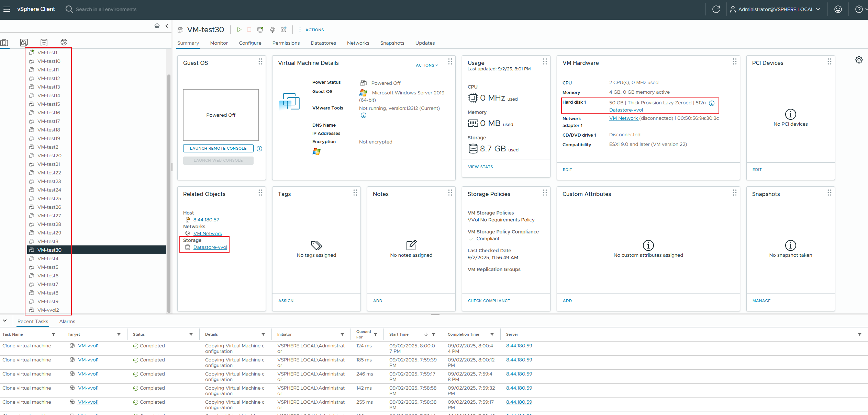868x415 pixels.
Task: Open Snapshots card drag handle
Action: 830,193
